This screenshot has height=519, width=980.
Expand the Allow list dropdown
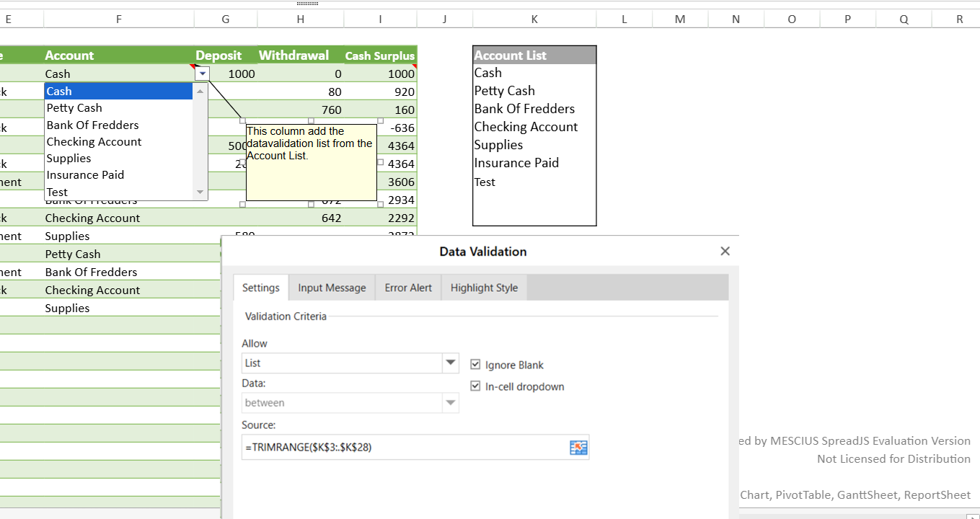click(451, 363)
